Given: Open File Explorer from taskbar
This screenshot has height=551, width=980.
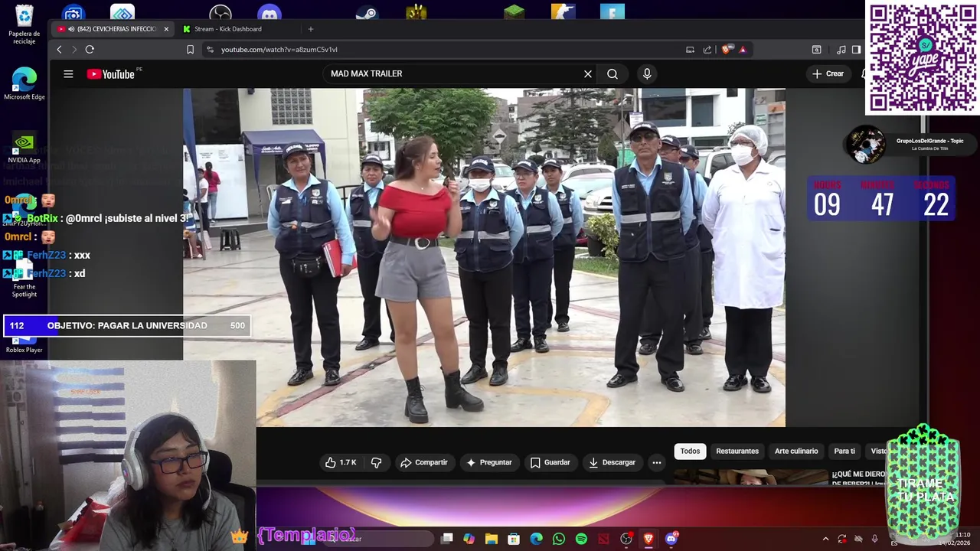Looking at the screenshot, I should click(x=492, y=539).
